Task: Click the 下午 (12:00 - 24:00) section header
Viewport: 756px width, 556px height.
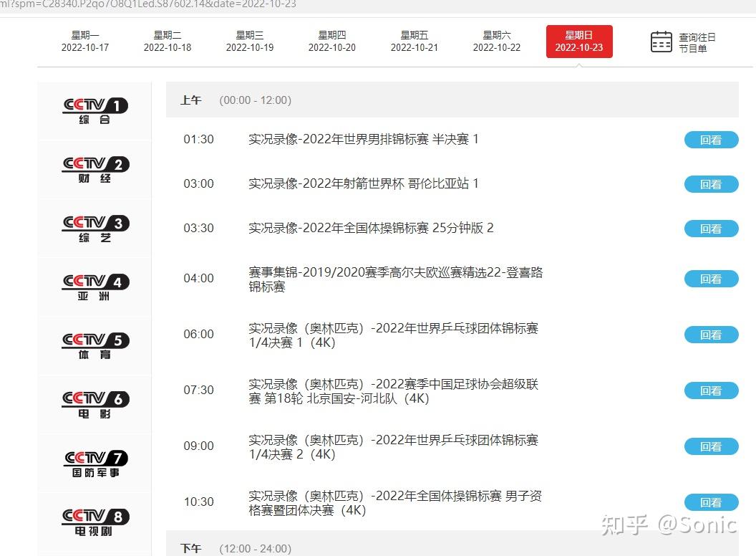Action: point(452,544)
